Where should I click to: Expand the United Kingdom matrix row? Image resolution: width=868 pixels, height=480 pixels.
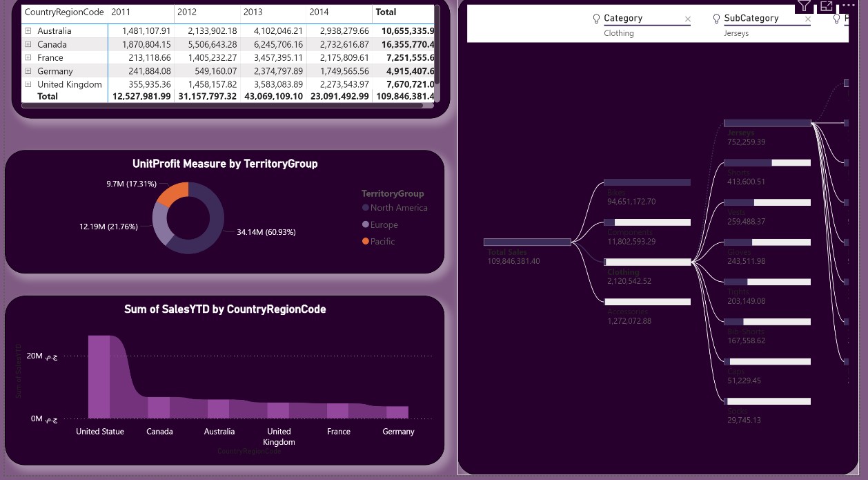coord(28,84)
